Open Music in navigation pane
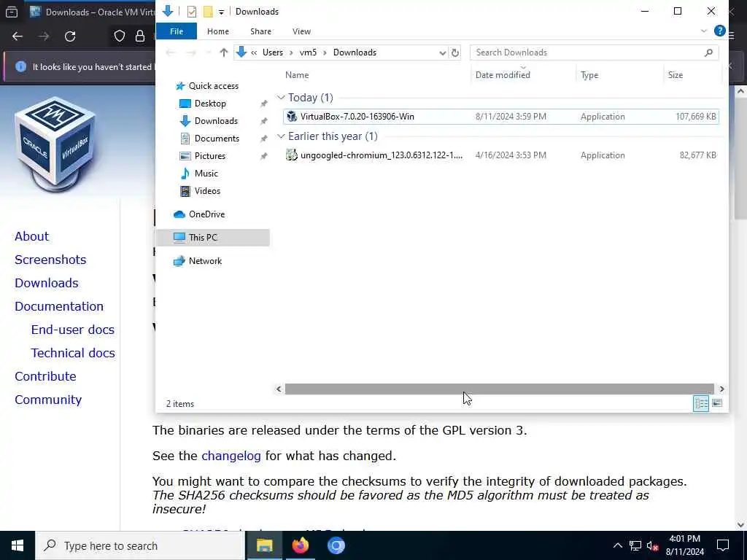 206,174
